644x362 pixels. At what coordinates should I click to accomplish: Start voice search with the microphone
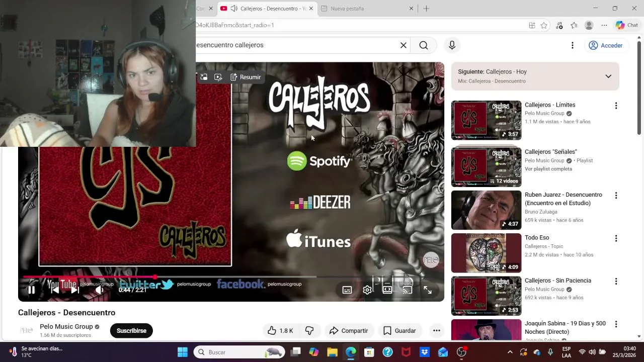point(452,45)
